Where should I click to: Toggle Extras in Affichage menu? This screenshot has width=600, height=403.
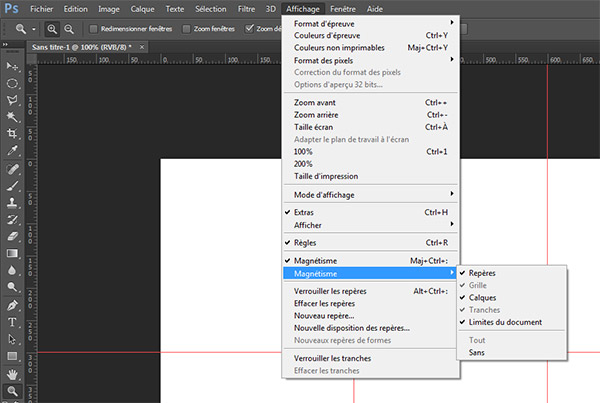coord(371,212)
